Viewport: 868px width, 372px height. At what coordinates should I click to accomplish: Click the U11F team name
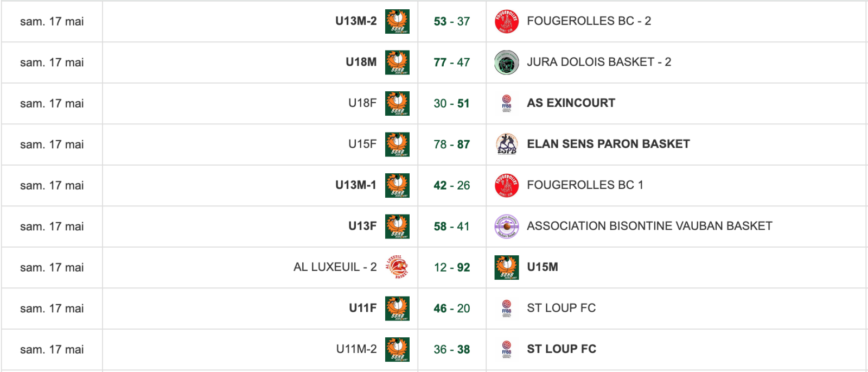coord(363,308)
